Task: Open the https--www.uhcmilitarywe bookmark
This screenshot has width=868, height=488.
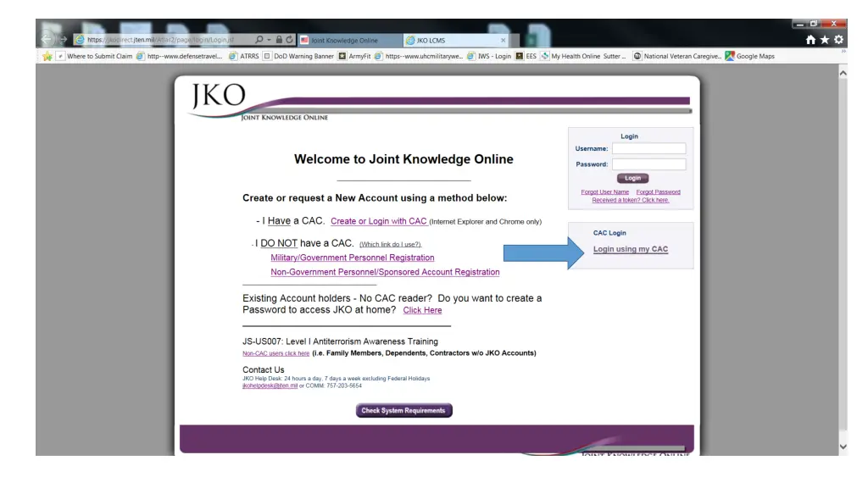Action: pyautogui.click(x=419, y=56)
